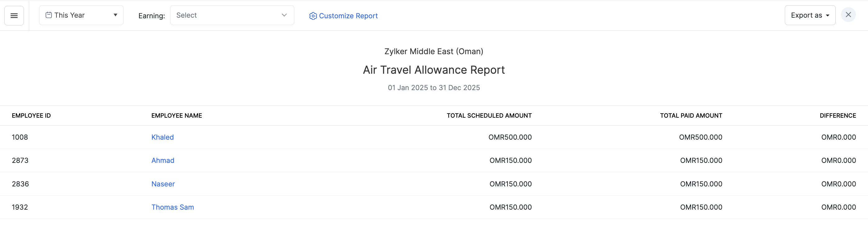Click the Employee ID column header
This screenshot has height=231, width=868.
pyautogui.click(x=31, y=116)
